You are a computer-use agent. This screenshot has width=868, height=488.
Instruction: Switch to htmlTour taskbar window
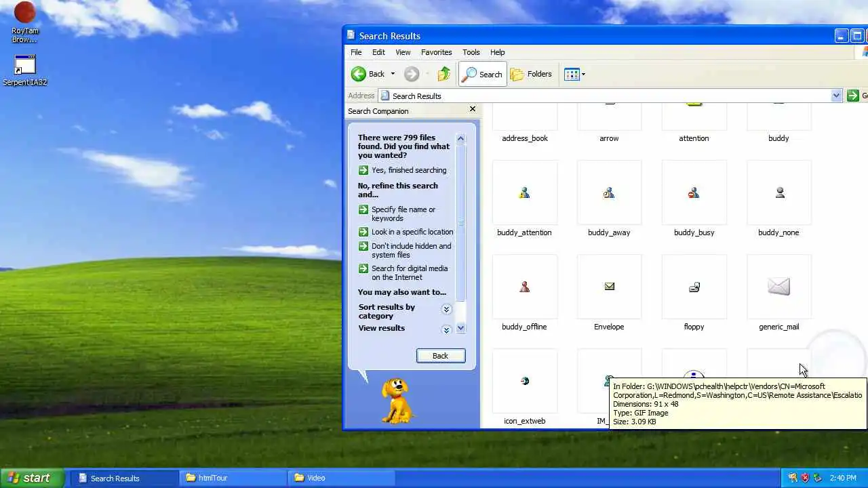click(x=233, y=478)
